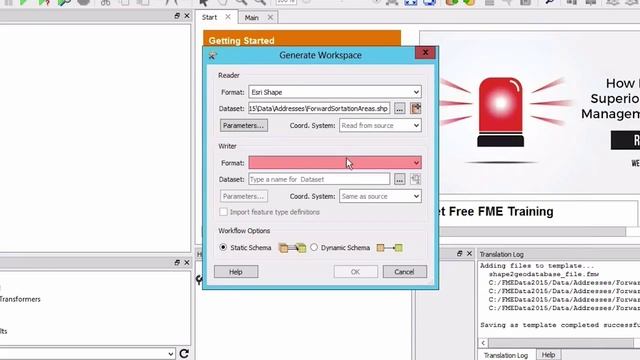
Task: Open Writer dataset browse button
Action: coord(400,179)
